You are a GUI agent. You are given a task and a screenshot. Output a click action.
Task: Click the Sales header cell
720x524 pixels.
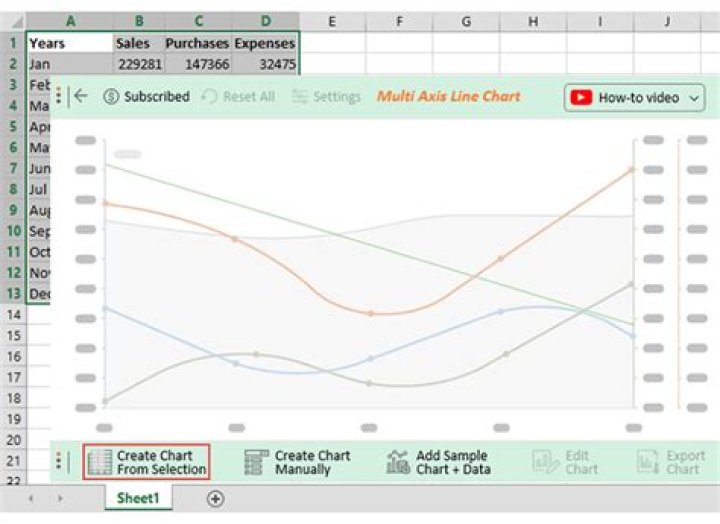point(139,43)
